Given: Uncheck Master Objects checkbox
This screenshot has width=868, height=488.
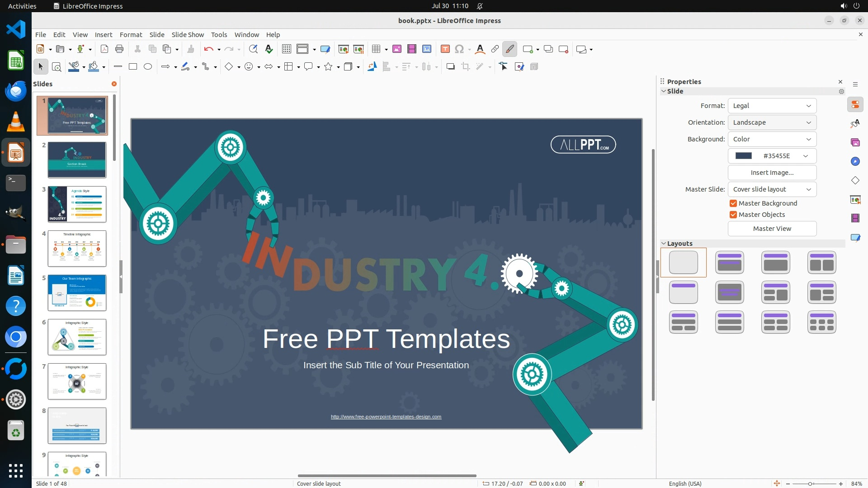Looking at the screenshot, I should pyautogui.click(x=733, y=215).
